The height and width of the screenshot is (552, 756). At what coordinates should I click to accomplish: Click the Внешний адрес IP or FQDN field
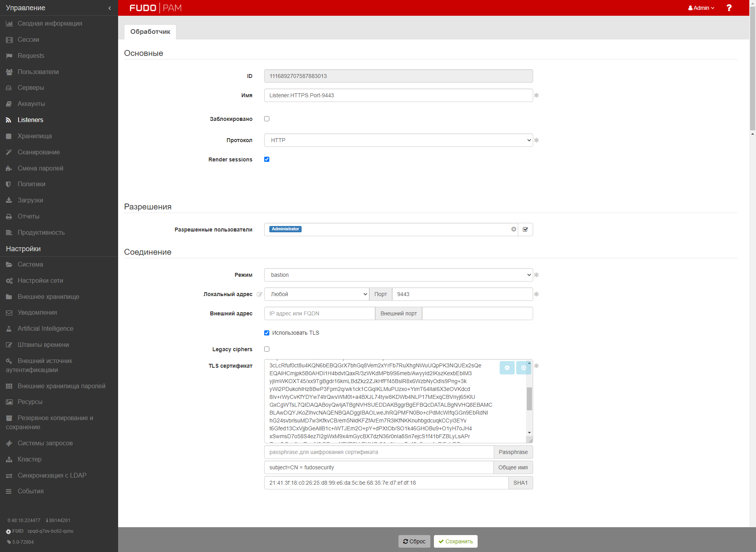tap(319, 313)
